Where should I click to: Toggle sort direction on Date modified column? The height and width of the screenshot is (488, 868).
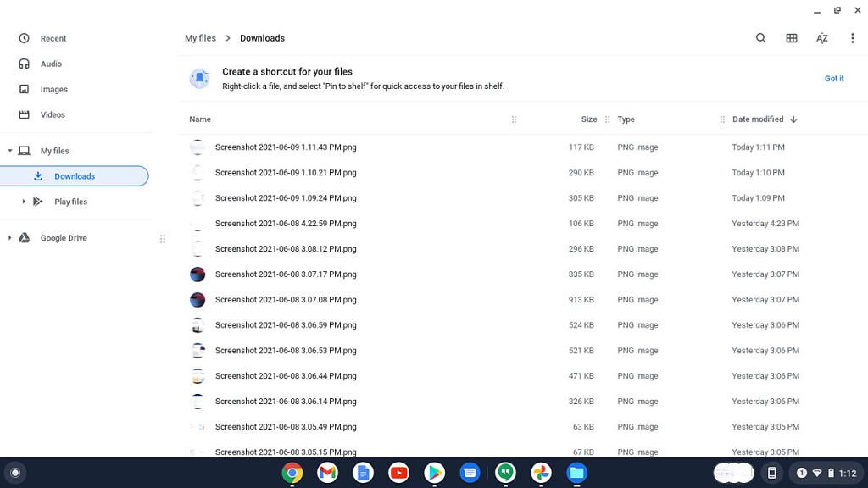click(793, 119)
